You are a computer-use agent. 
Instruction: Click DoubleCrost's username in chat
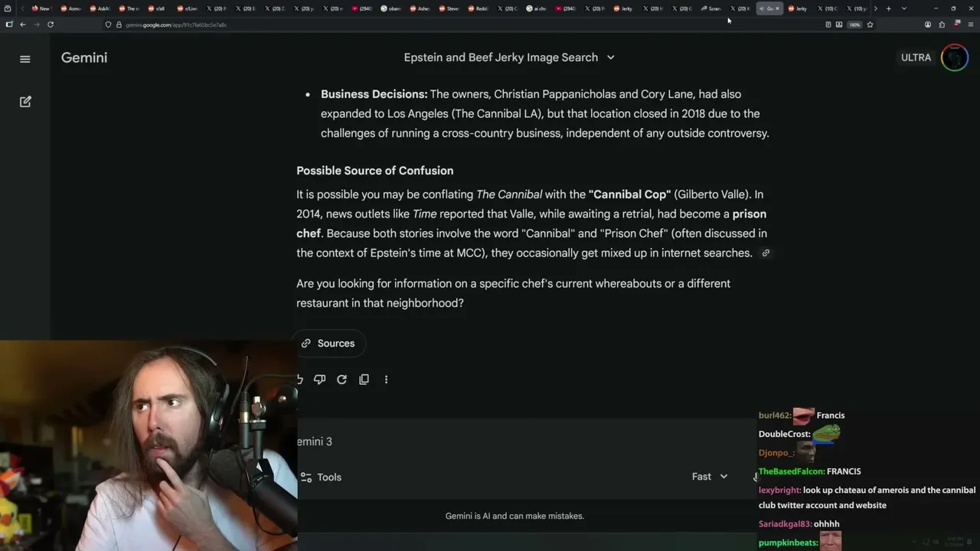point(785,434)
